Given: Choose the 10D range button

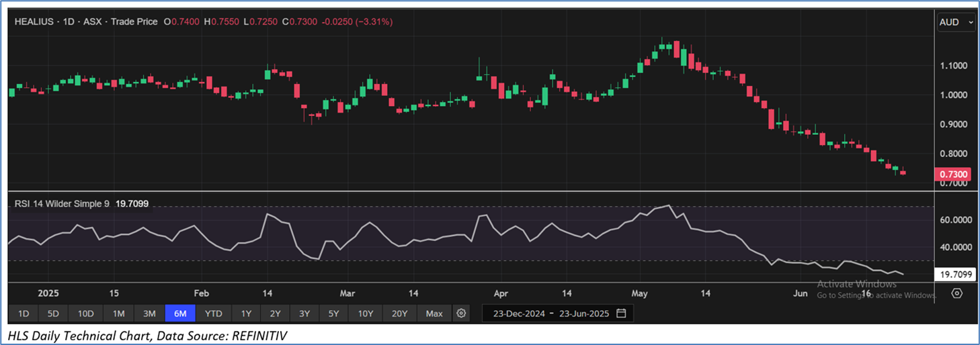Looking at the screenshot, I should (x=85, y=313).
